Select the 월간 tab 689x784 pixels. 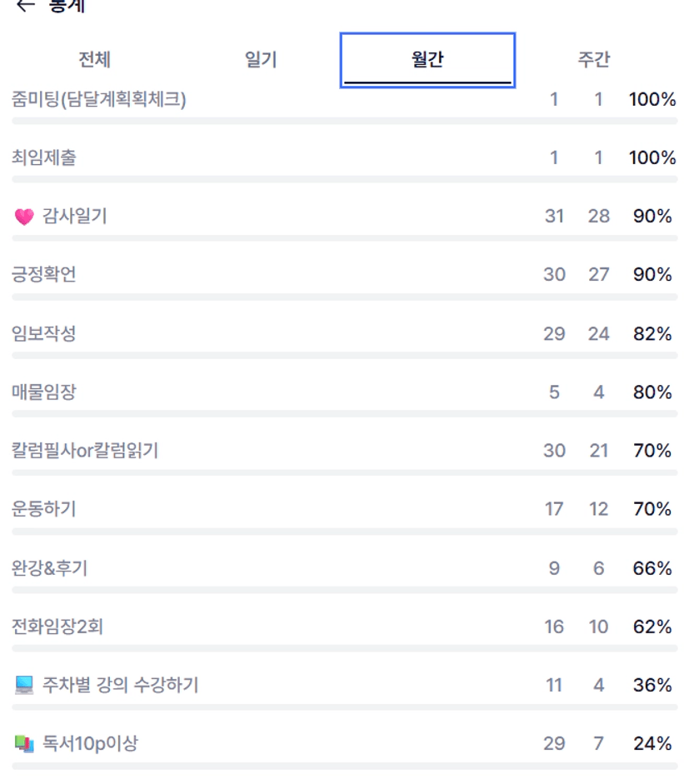427,60
